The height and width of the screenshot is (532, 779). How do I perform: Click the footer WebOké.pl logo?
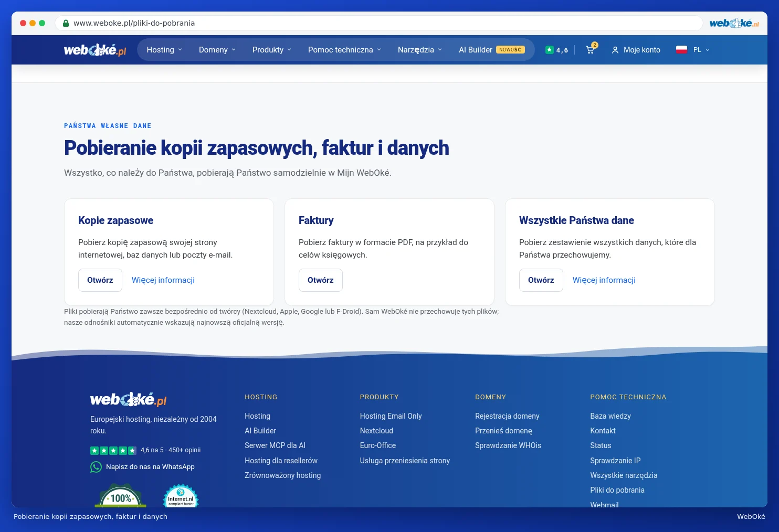(128, 400)
